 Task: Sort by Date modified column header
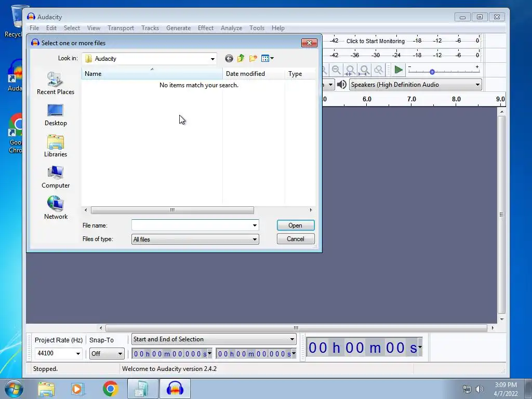coord(254,74)
